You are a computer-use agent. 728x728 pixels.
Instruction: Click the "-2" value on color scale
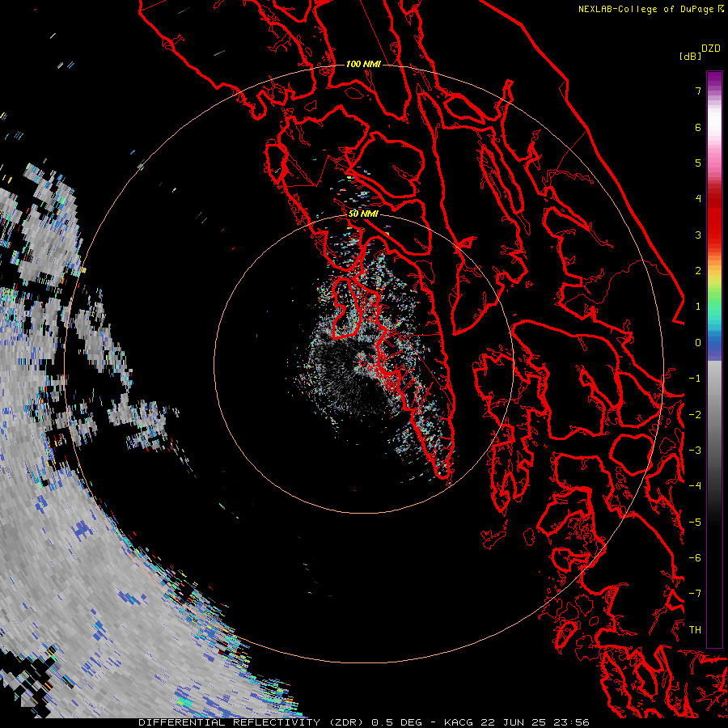pyautogui.click(x=695, y=415)
